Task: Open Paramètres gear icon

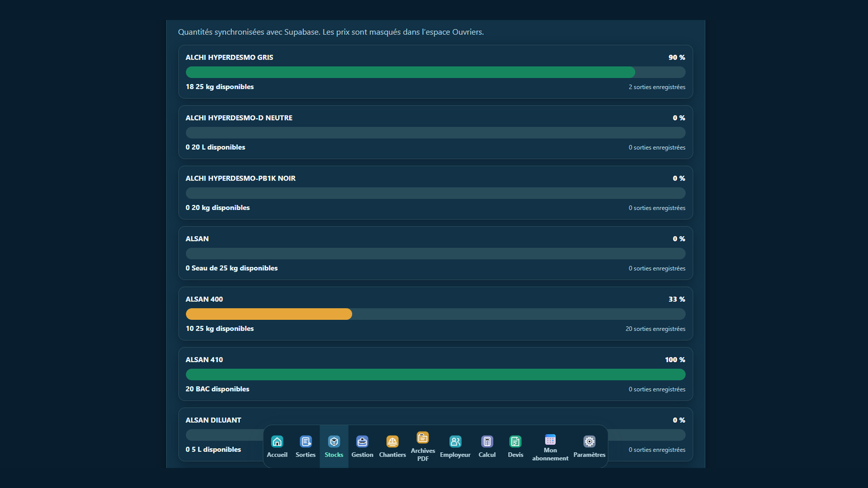Action: click(x=589, y=441)
